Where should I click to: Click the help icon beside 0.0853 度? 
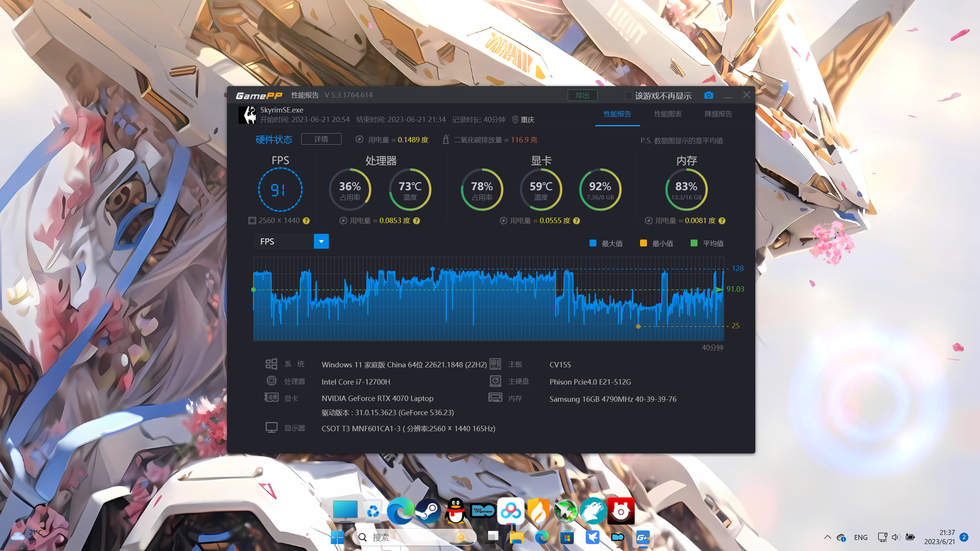click(x=416, y=221)
